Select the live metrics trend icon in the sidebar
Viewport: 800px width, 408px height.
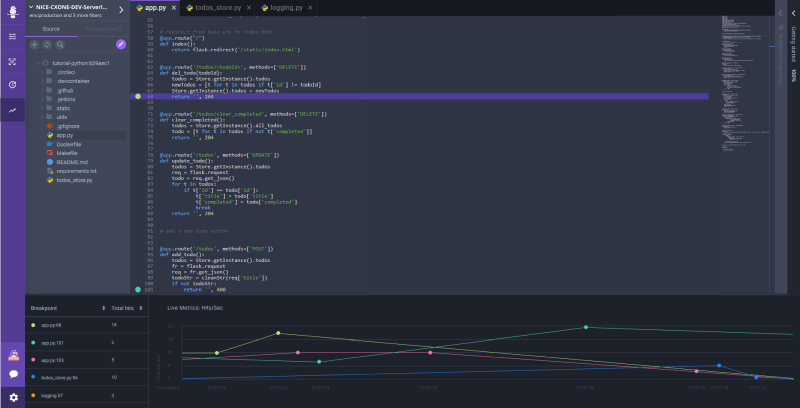tap(12, 110)
